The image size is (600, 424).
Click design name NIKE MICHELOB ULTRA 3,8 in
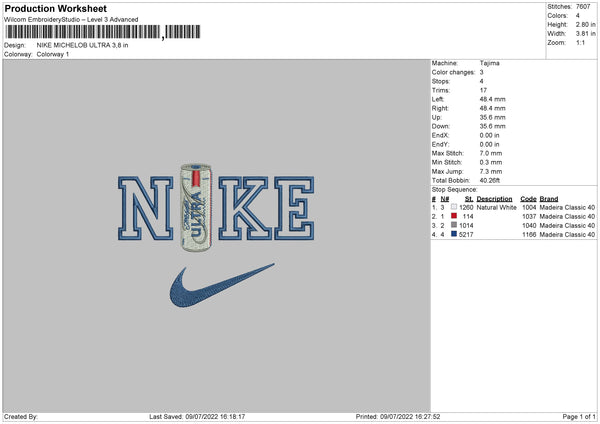[x=82, y=45]
